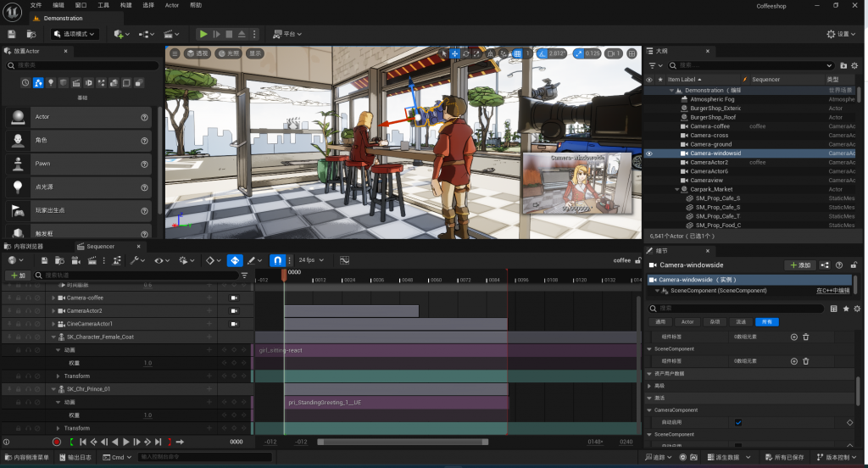Select the Demonstration level tab
The image size is (868, 468).
click(63, 19)
